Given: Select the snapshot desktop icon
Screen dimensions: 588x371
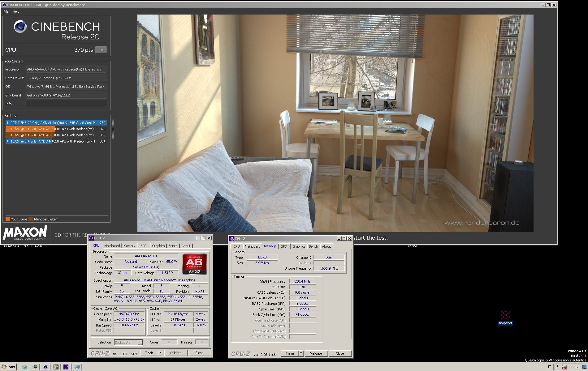Looking at the screenshot, I should (505, 318).
